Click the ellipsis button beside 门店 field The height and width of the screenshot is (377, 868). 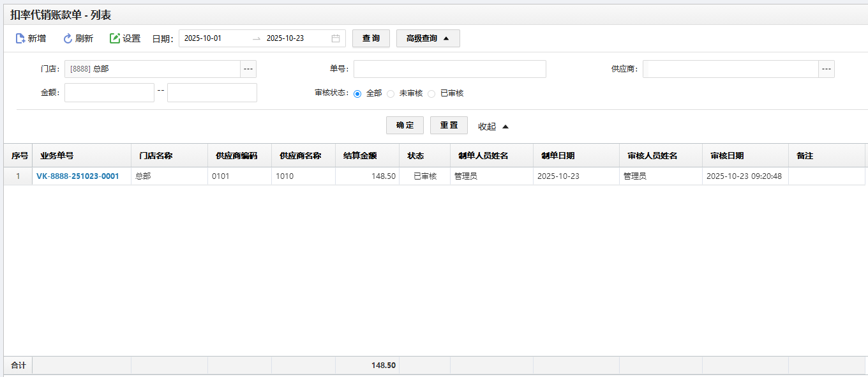[248, 69]
